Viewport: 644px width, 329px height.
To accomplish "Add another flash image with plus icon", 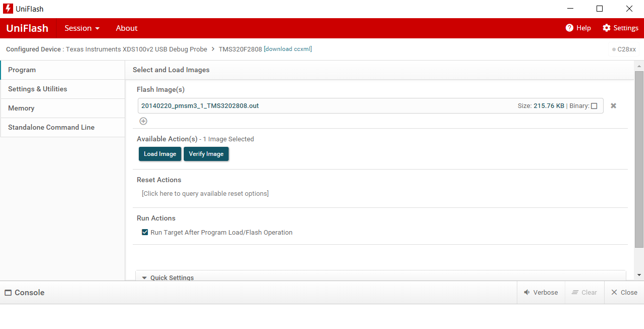I will click(x=143, y=121).
